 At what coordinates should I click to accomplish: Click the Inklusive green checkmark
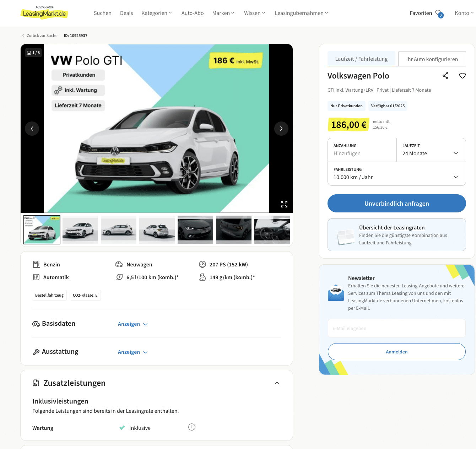(x=122, y=428)
